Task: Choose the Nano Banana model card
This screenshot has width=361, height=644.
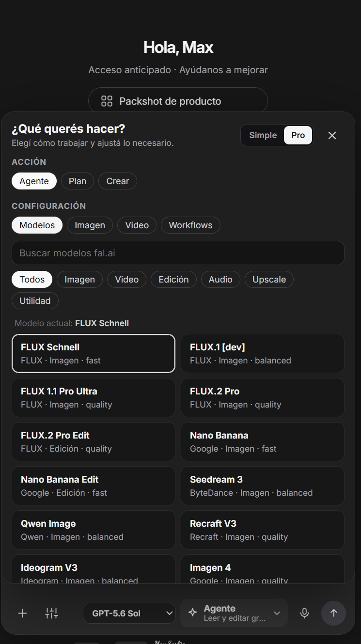Action: (x=263, y=442)
